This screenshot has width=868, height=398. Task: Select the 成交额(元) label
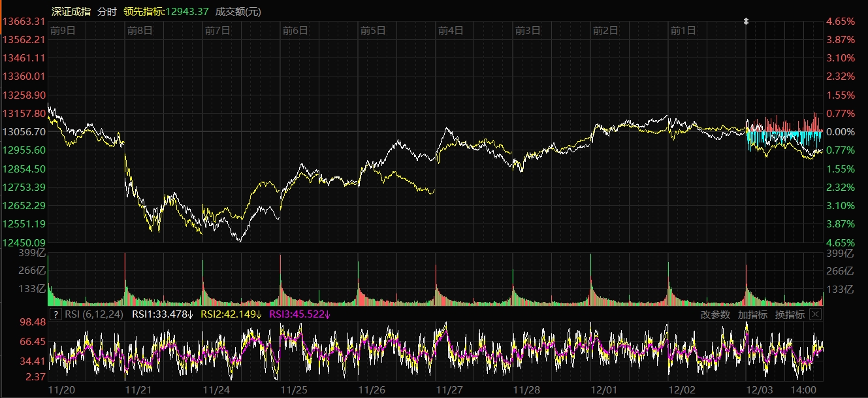(238, 11)
